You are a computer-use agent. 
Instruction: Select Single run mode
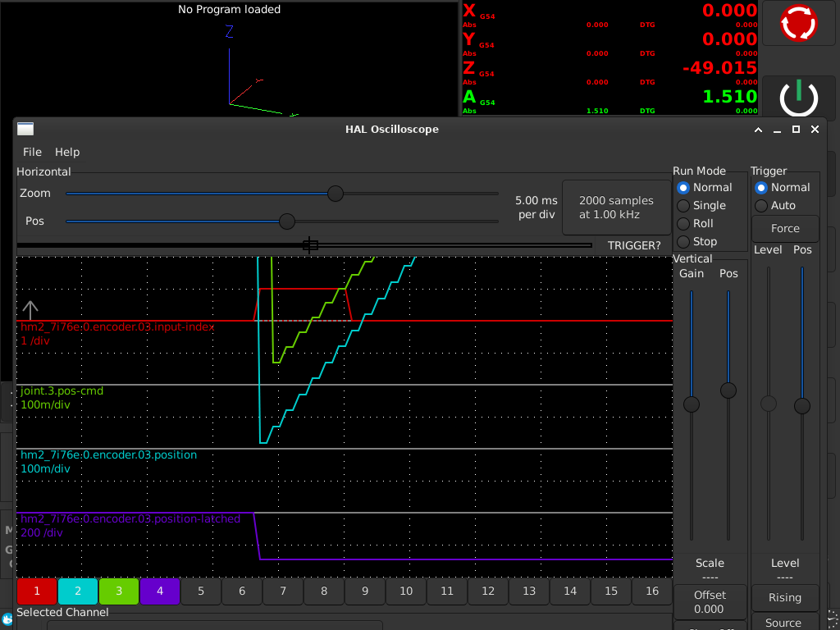[683, 206]
